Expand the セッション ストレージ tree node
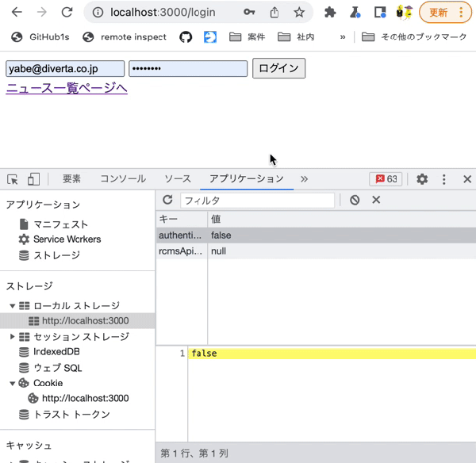Image resolution: width=476 pixels, height=463 pixels. click(x=12, y=336)
